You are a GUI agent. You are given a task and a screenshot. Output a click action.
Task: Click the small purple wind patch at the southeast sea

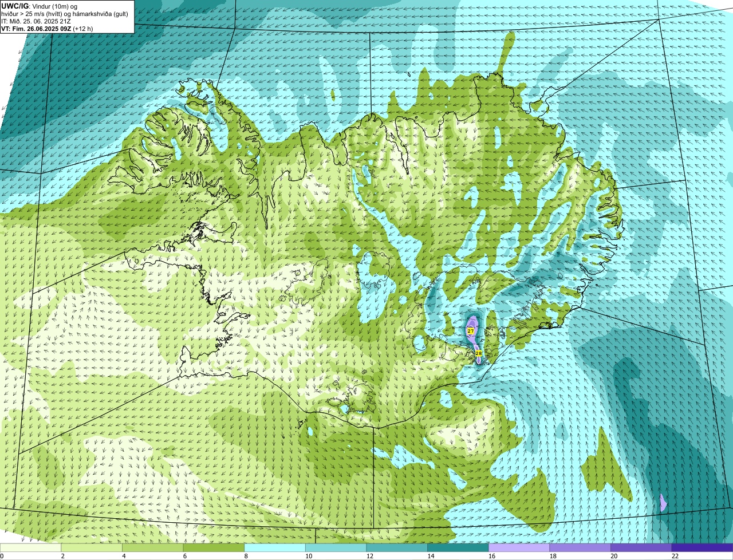point(663,503)
